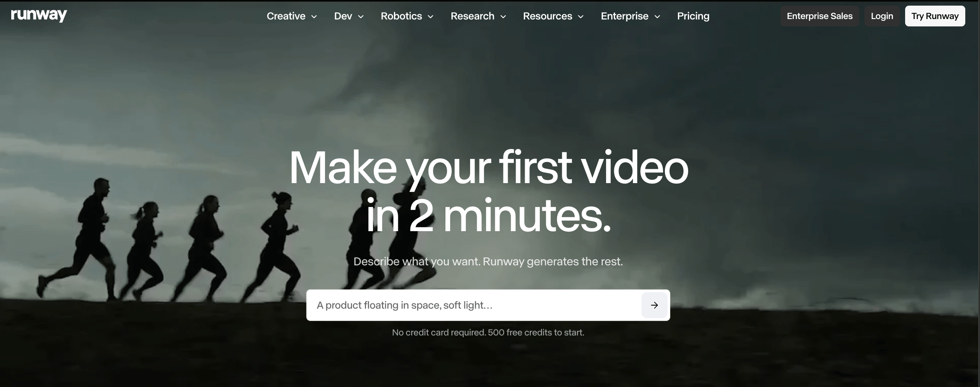This screenshot has width=980, height=387.
Task: Click the "No credit card required" note
Action: pos(488,332)
